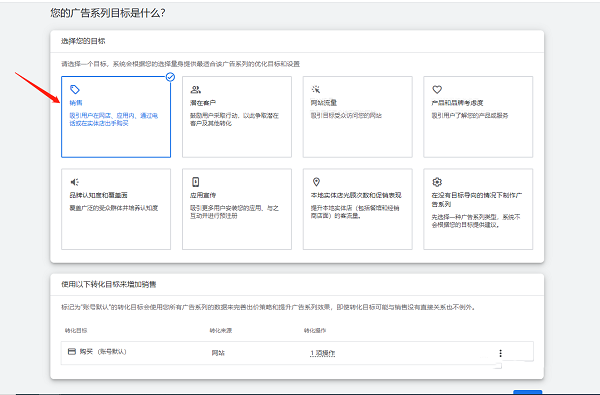Screen dimensions: 600x395
Task: Click the location pin icon for local store visits
Action: (316, 182)
